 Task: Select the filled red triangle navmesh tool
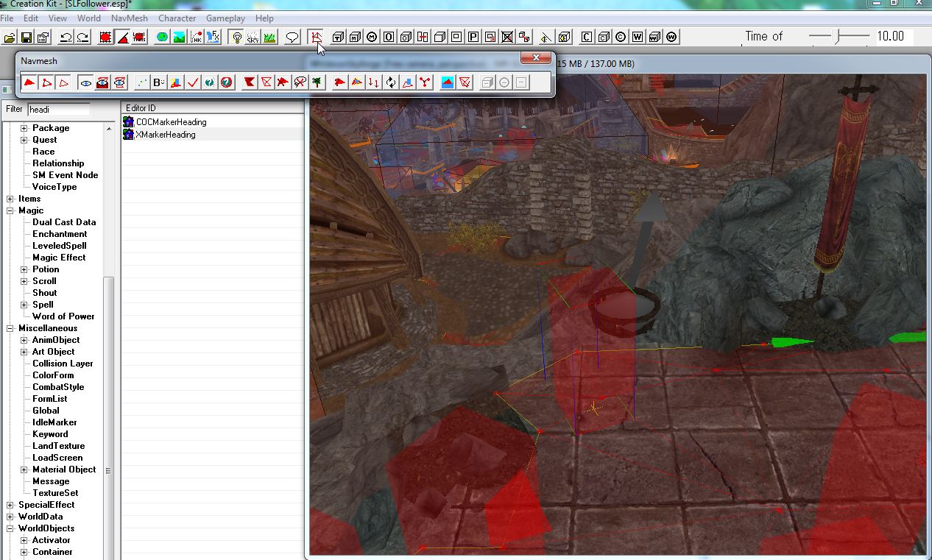(29, 82)
